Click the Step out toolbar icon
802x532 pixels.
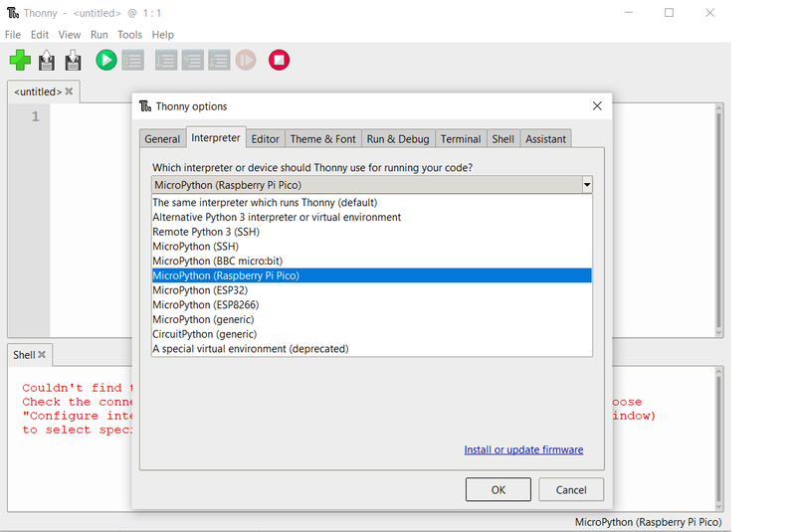219,60
